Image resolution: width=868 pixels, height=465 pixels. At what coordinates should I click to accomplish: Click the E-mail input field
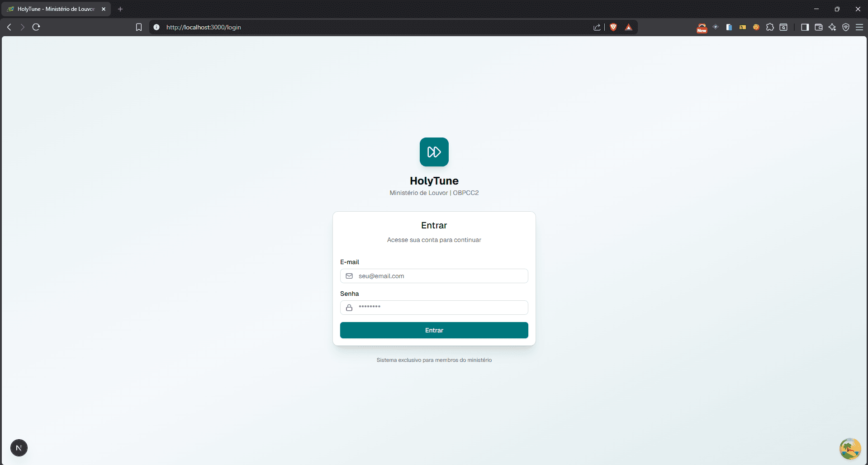(434, 276)
